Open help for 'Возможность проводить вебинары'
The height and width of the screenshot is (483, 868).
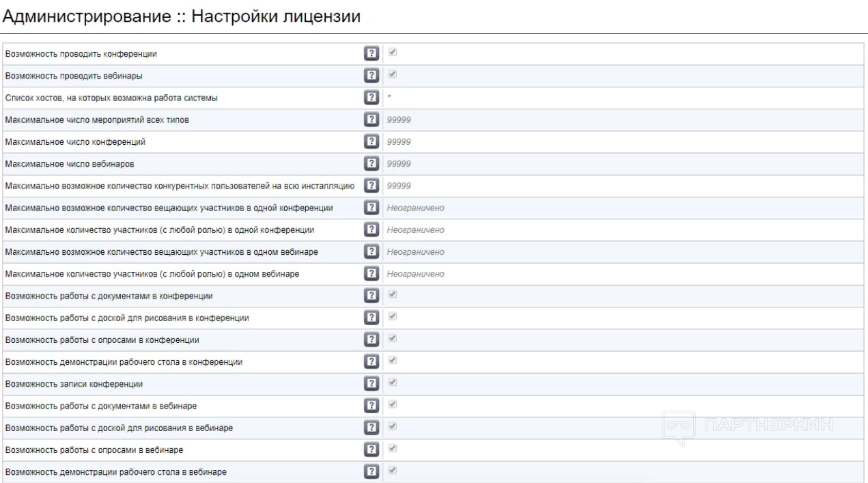372,76
